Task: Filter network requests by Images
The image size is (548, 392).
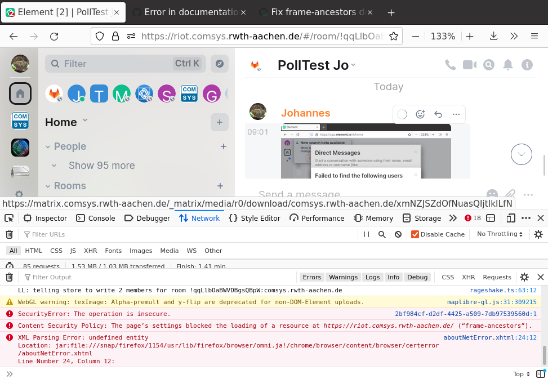Action: click(x=141, y=251)
